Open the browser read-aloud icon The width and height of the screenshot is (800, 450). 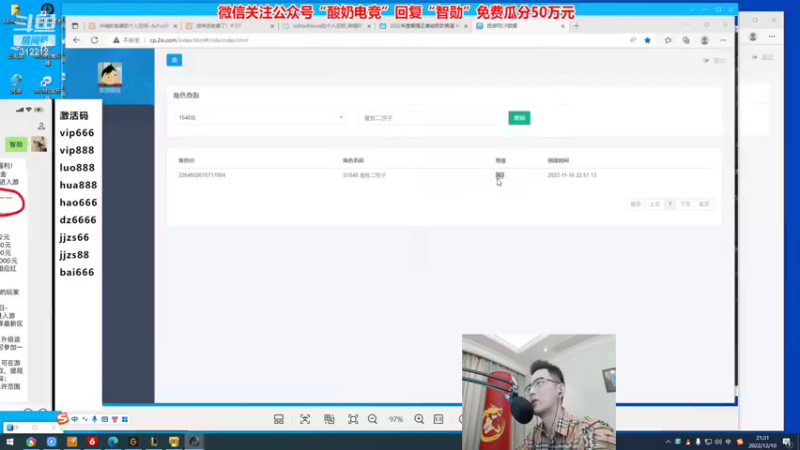[633, 40]
